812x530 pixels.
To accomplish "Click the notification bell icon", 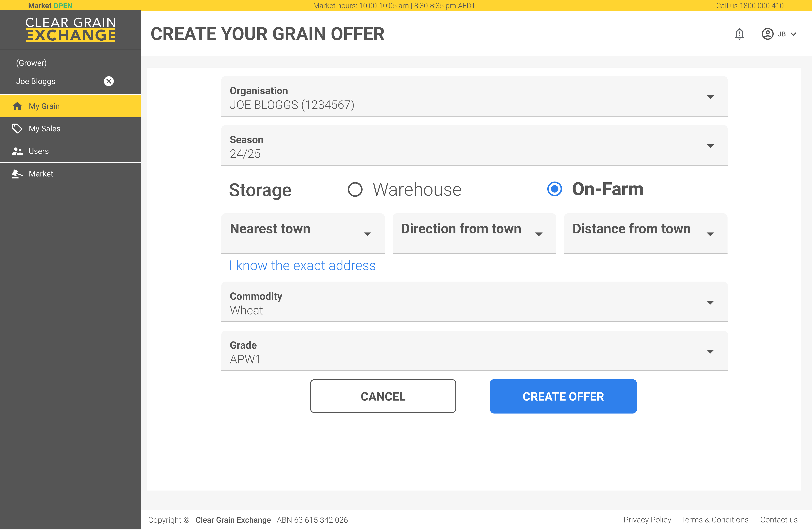I will pos(739,34).
